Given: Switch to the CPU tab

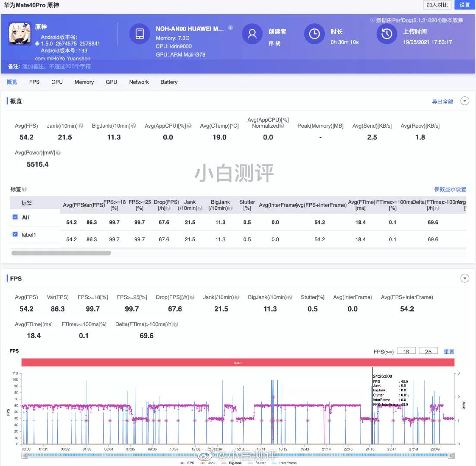Looking at the screenshot, I should [x=57, y=82].
